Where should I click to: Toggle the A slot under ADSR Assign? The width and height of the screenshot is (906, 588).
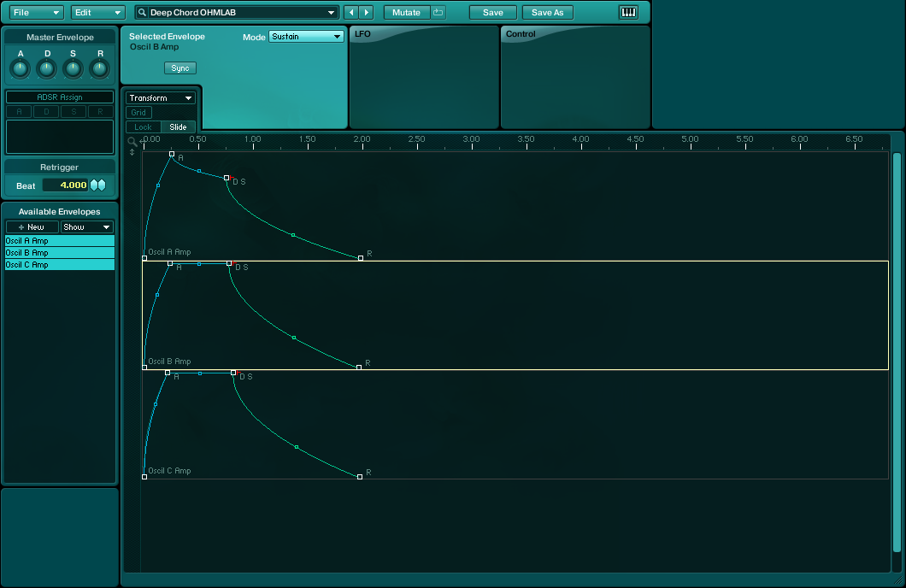pyautogui.click(x=19, y=111)
